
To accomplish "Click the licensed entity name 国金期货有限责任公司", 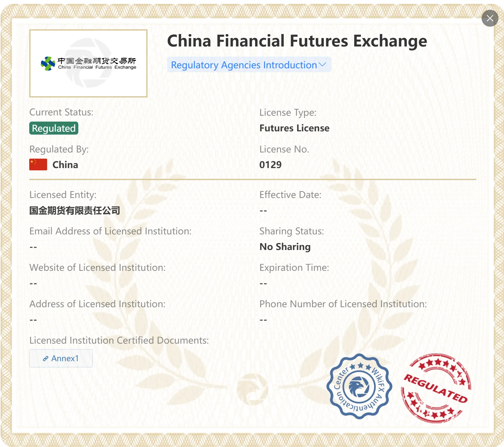I will click(75, 211).
